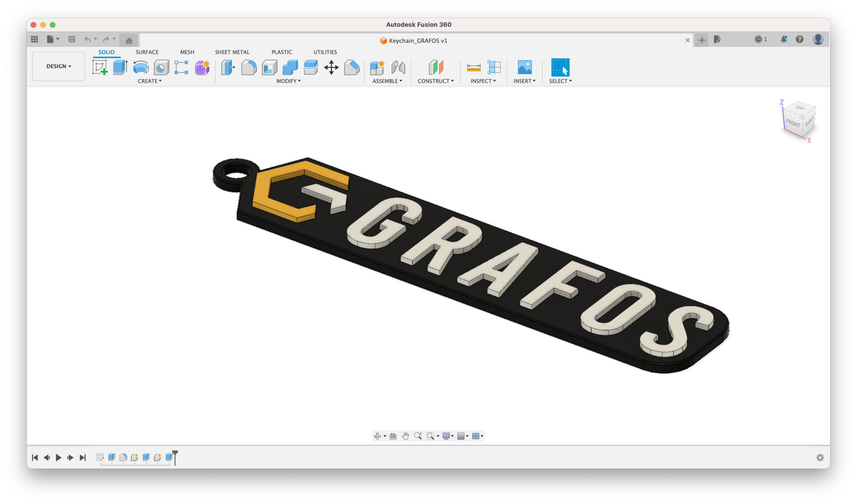
Task: Step the timeline back one feature
Action: pyautogui.click(x=47, y=458)
